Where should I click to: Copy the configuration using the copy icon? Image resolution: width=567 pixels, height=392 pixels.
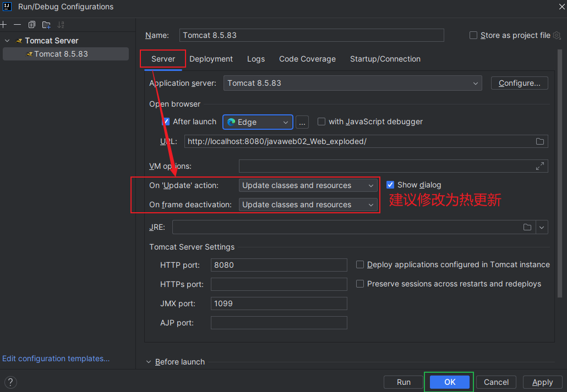[x=32, y=25]
